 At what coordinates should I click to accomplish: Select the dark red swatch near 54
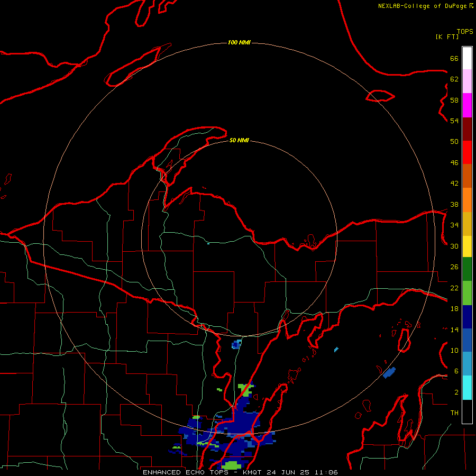coord(467,130)
